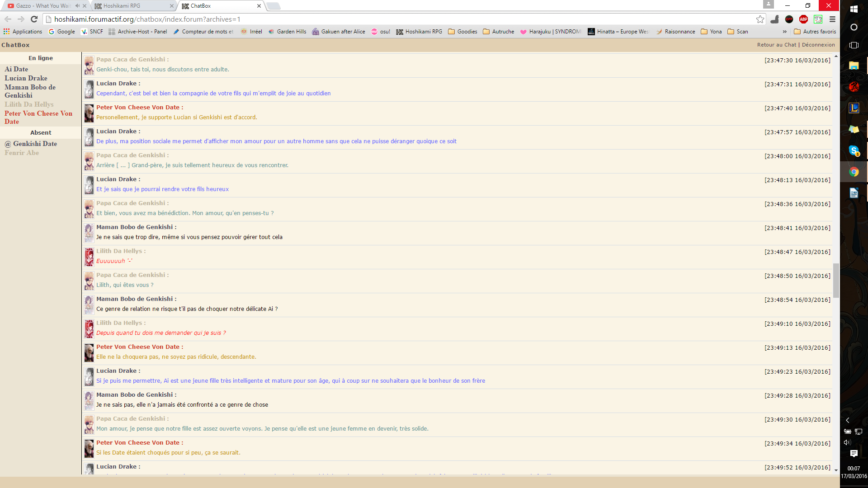
Task: Select the ChatBox tab
Action: click(x=221, y=6)
